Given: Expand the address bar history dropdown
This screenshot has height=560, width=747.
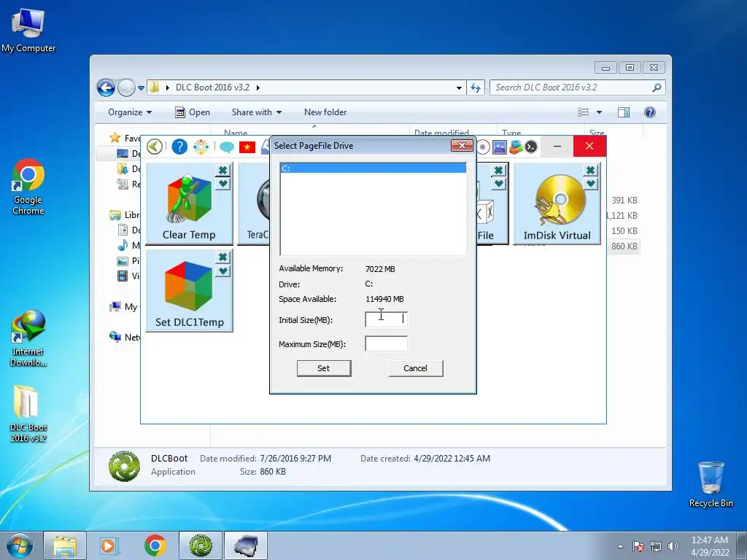Looking at the screenshot, I should coord(459,88).
